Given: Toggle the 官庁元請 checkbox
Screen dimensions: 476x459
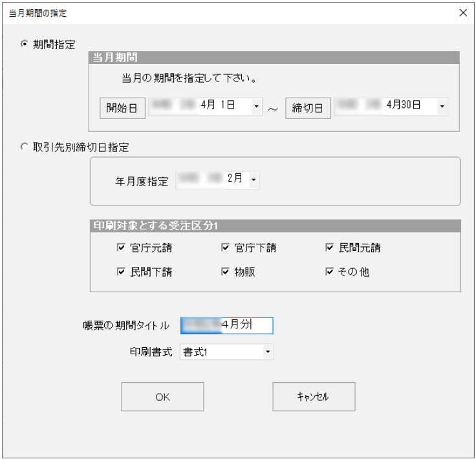Looking at the screenshot, I should [120, 248].
